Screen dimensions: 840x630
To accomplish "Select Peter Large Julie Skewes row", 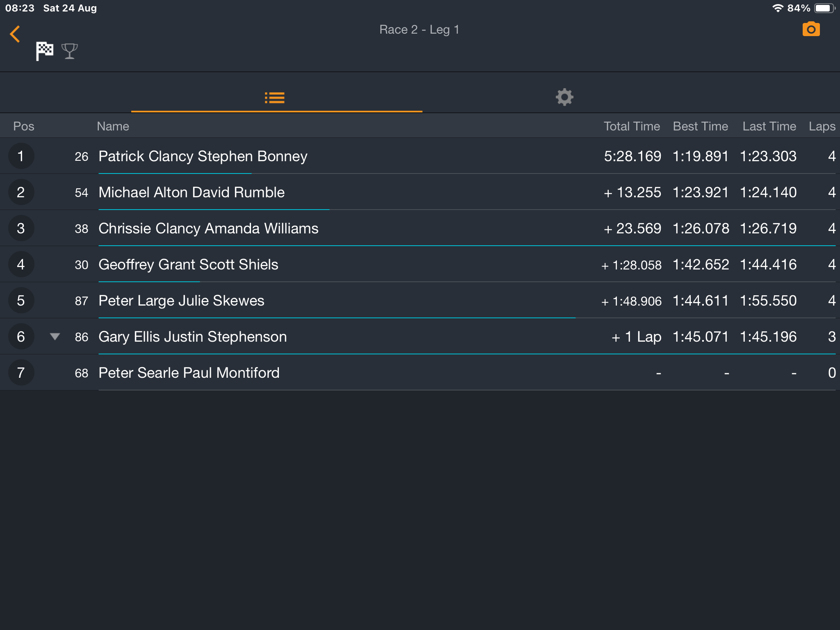I will (x=420, y=300).
